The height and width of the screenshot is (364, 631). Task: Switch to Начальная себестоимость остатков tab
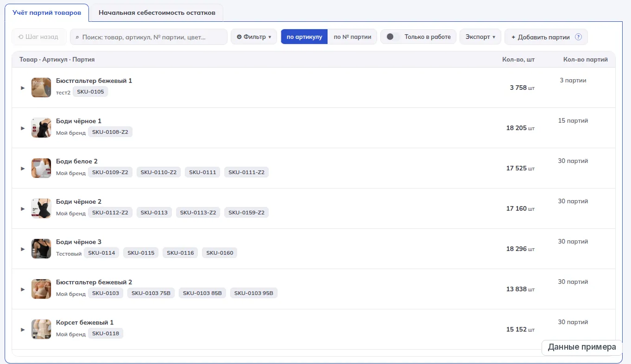pyautogui.click(x=157, y=13)
